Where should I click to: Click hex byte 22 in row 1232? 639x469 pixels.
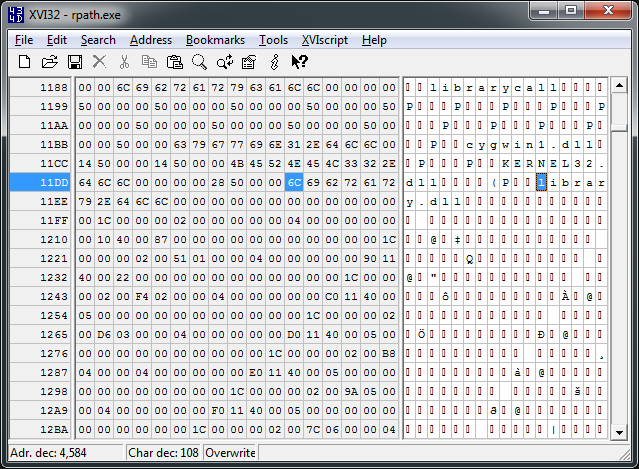[x=123, y=277]
